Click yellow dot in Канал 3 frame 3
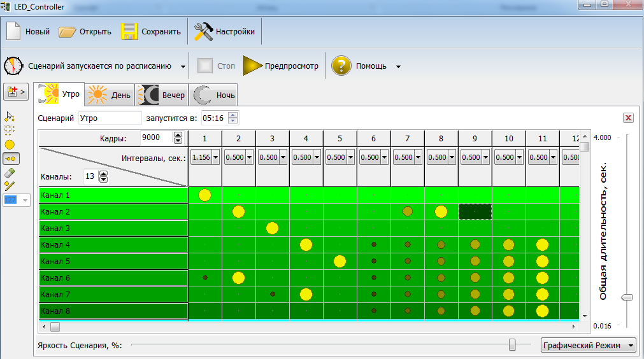The image size is (644, 359). click(x=272, y=228)
